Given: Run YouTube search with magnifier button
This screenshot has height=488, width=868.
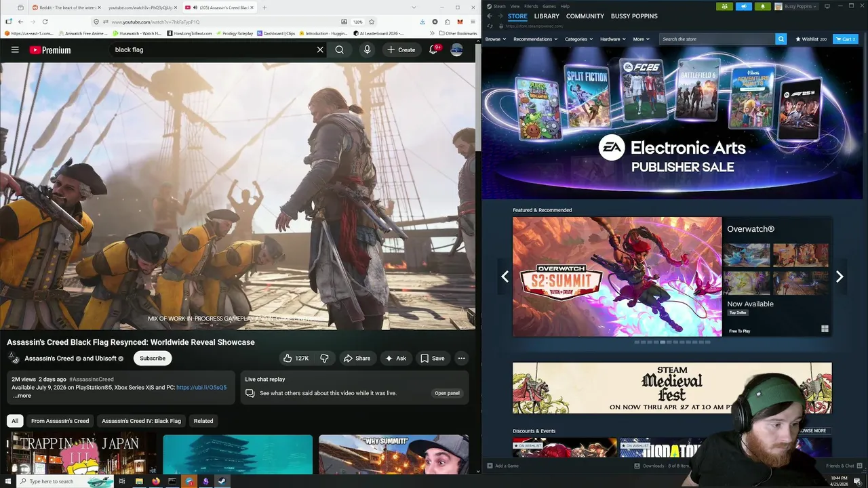Looking at the screenshot, I should [x=339, y=49].
